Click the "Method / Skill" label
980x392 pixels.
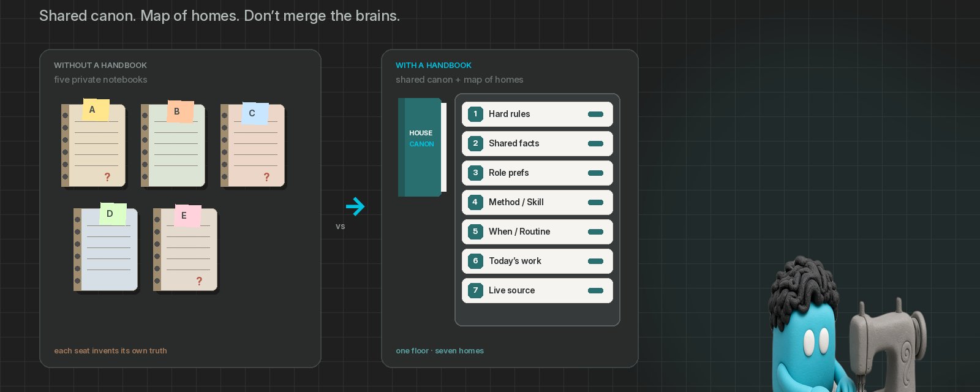point(516,202)
